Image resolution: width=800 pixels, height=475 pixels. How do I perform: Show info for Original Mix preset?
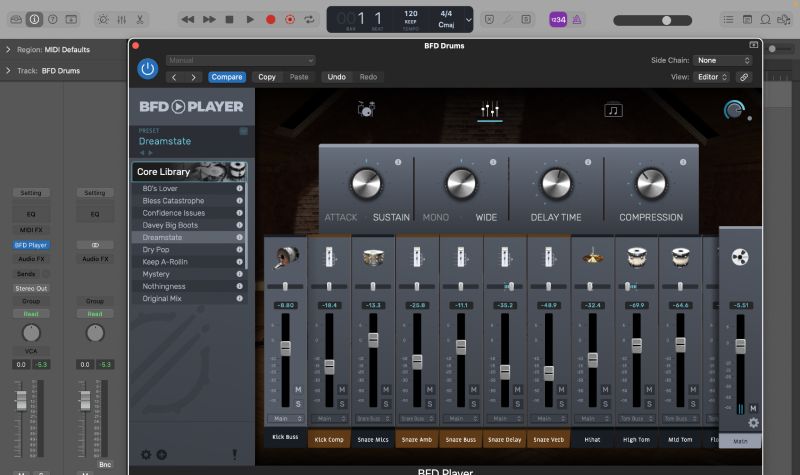click(239, 298)
